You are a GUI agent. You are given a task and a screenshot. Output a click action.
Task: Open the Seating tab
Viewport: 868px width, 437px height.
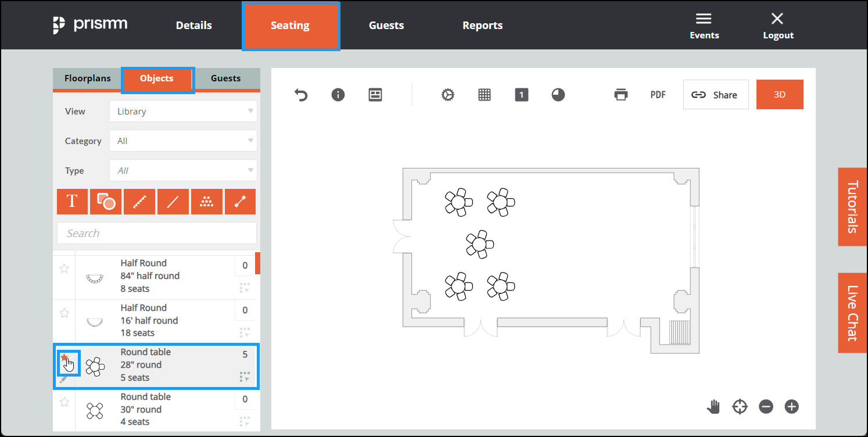290,26
